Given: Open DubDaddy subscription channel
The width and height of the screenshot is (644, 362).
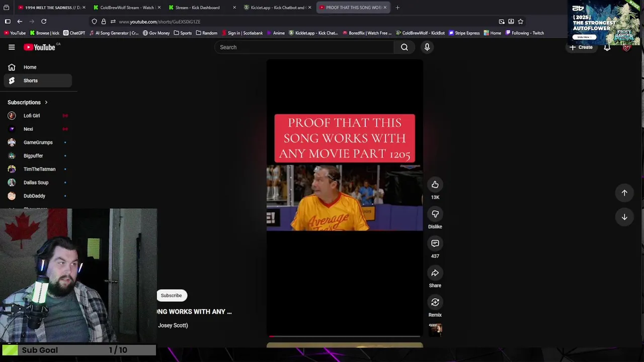Looking at the screenshot, I should click(38, 196).
